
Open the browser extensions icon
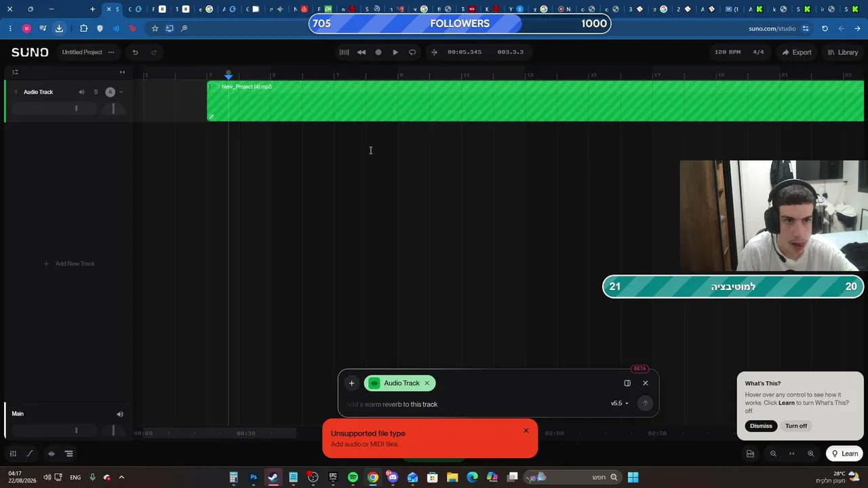(83, 28)
